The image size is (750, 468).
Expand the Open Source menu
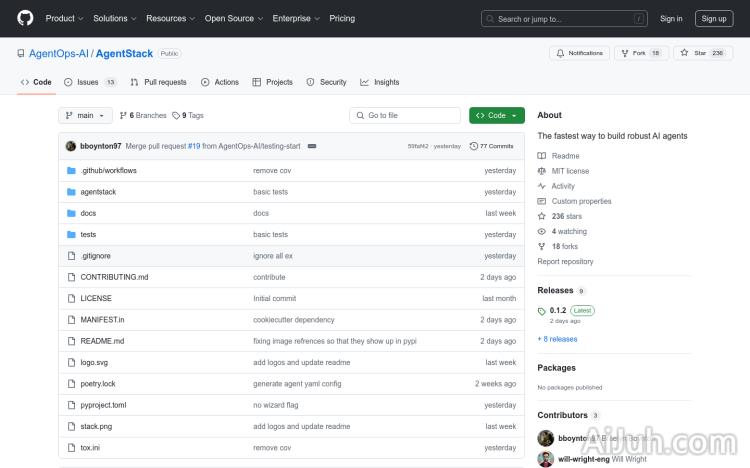coord(234,18)
